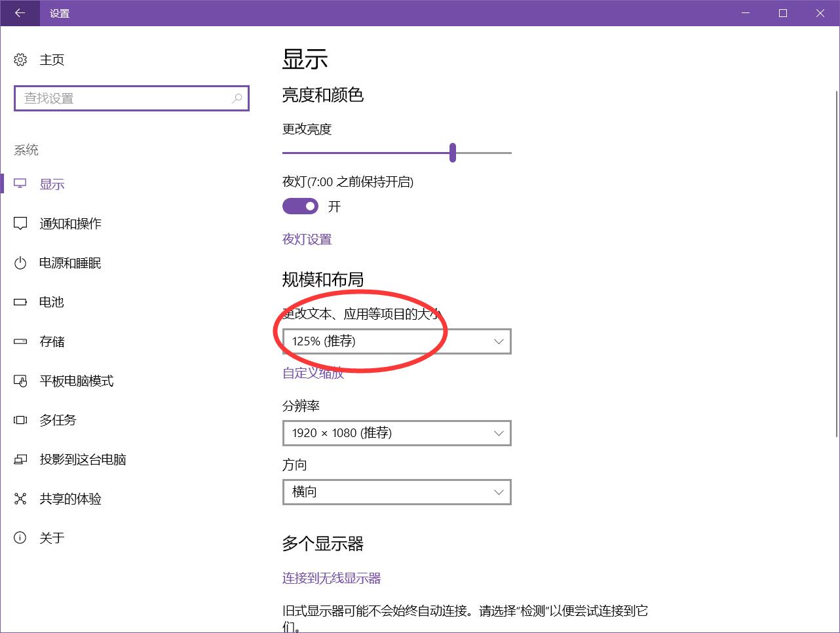Open the 125% scaling dropdown
The height and width of the screenshot is (633, 840).
[x=396, y=341]
